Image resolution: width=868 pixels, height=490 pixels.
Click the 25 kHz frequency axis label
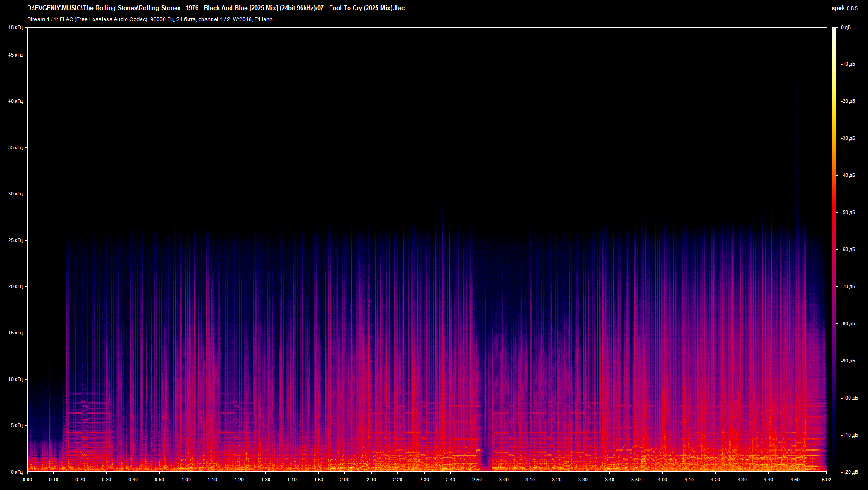(x=15, y=240)
